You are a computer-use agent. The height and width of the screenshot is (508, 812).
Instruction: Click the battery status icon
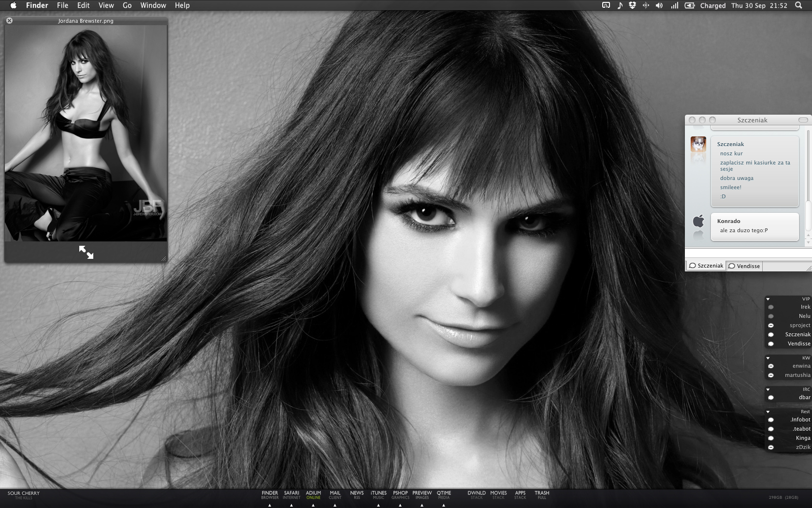pyautogui.click(x=690, y=5)
